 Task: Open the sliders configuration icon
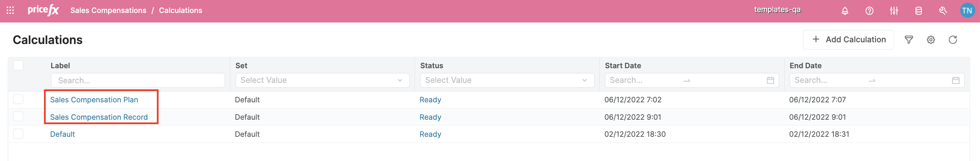coord(894,11)
